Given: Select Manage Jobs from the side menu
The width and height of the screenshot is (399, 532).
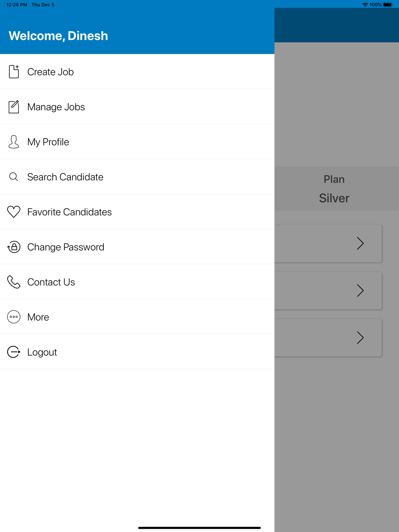Looking at the screenshot, I should 56,107.
